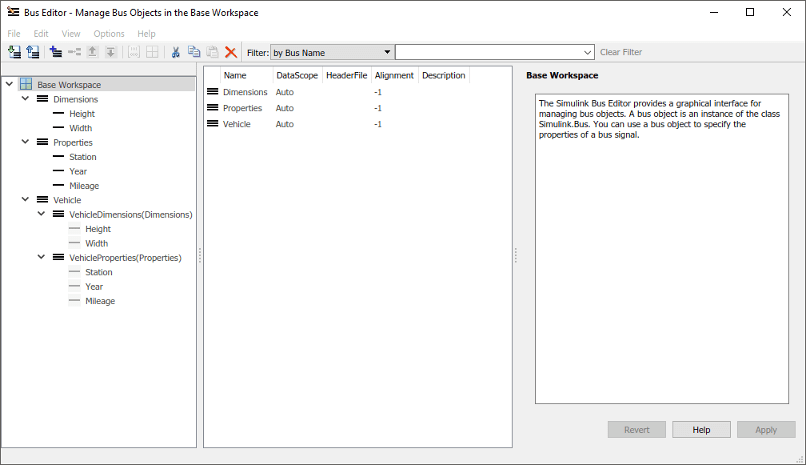This screenshot has height=465, width=806.
Task: Open the View menu
Action: pyautogui.click(x=71, y=33)
